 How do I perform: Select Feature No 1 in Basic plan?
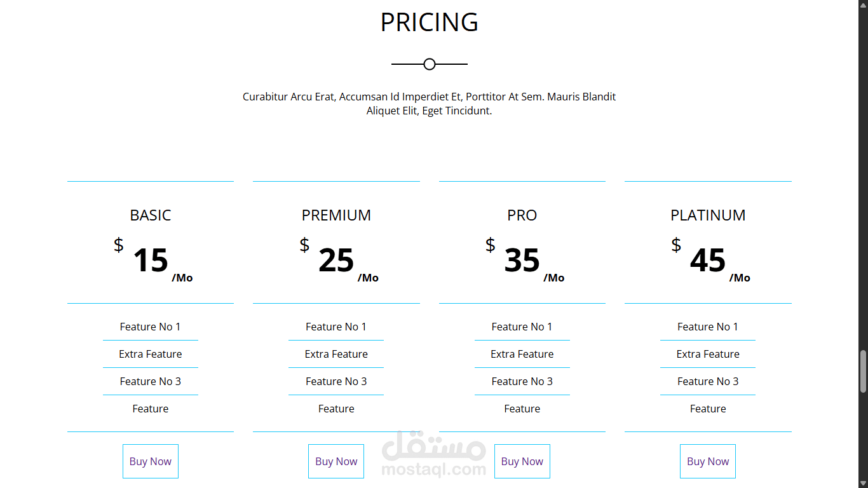click(x=151, y=327)
